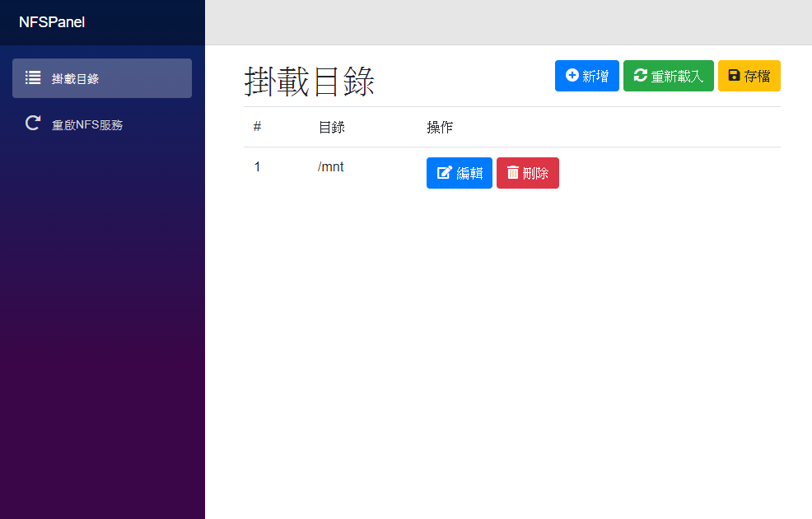The width and height of the screenshot is (812, 519).
Task: Click the /mnt directory cell
Action: pyautogui.click(x=330, y=166)
